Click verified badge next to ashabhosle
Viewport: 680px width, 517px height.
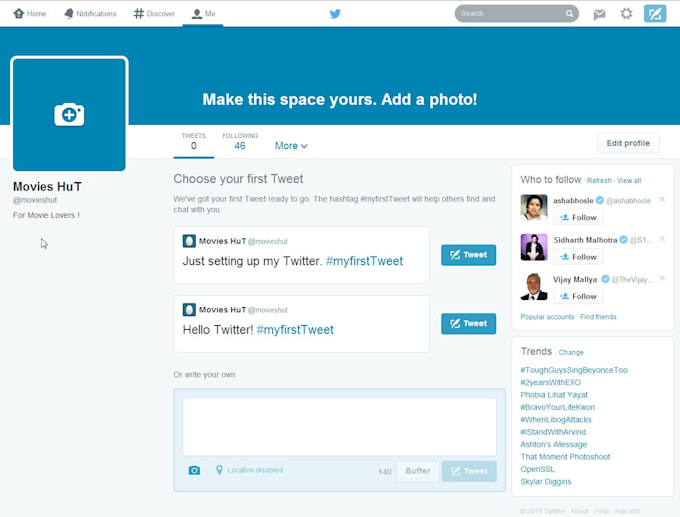[600, 200]
